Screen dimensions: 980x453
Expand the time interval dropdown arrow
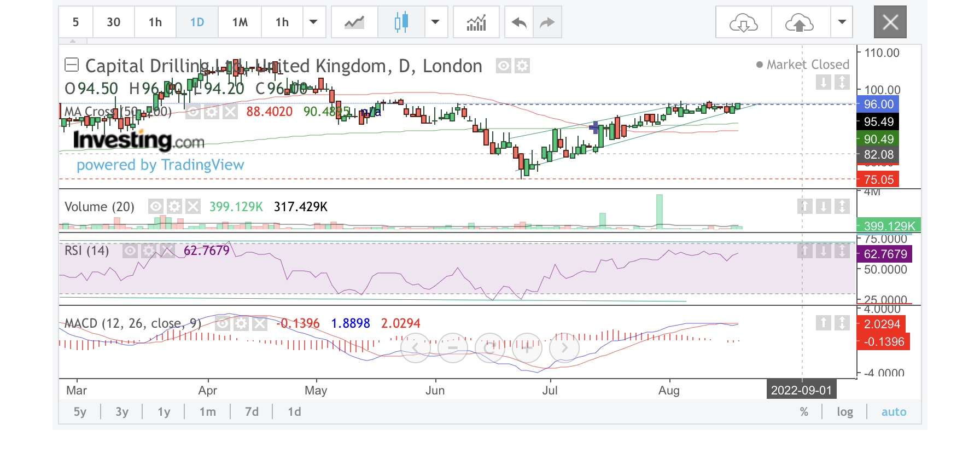pyautogui.click(x=313, y=22)
